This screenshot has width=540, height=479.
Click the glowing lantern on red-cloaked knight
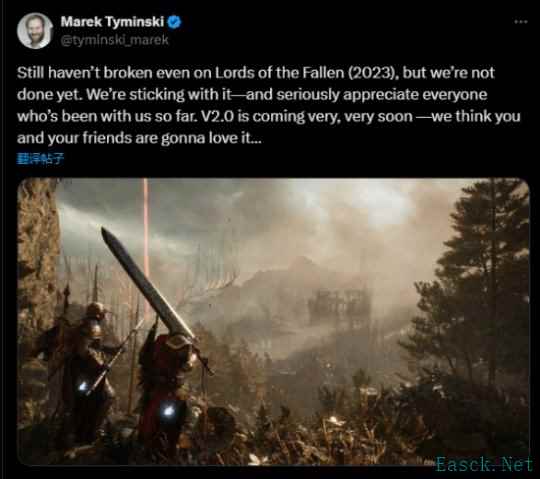(x=168, y=410)
